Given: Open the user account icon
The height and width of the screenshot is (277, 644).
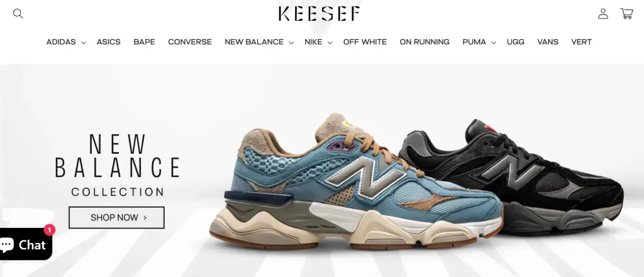Looking at the screenshot, I should [x=603, y=14].
